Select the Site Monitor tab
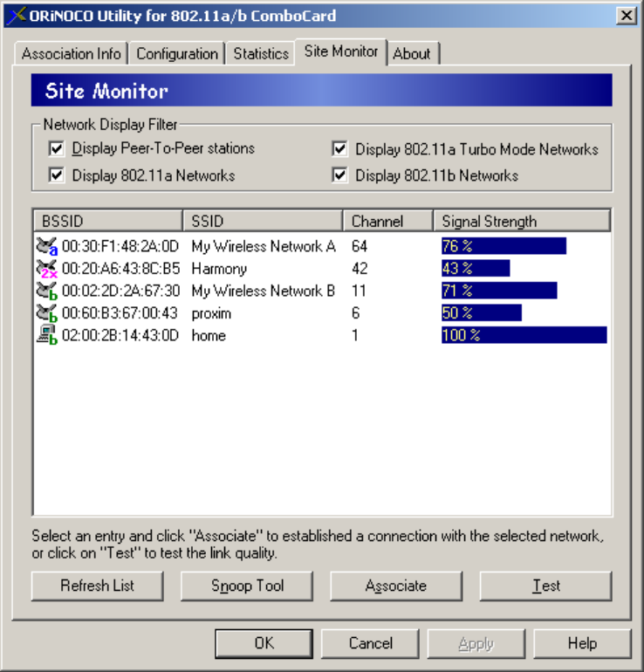Viewport: 644px width, 672px height. click(x=341, y=51)
